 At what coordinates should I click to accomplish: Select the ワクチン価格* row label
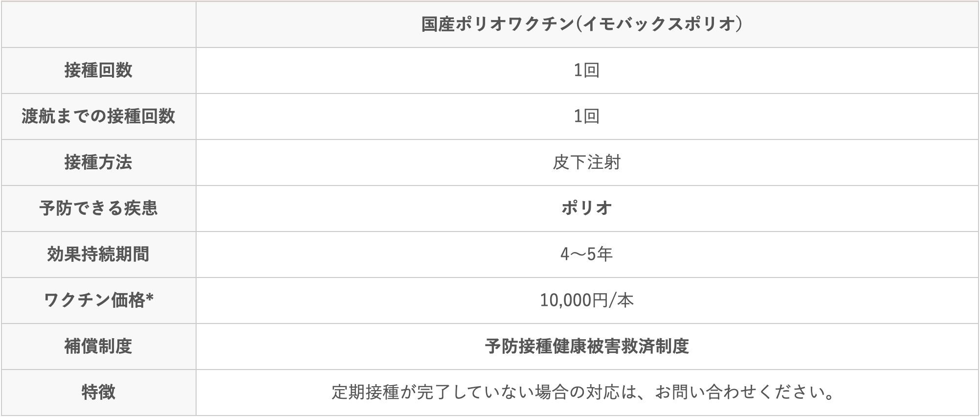(x=98, y=301)
